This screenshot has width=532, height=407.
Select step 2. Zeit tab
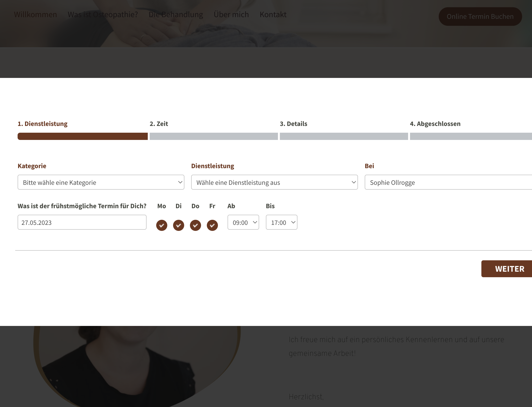159,124
